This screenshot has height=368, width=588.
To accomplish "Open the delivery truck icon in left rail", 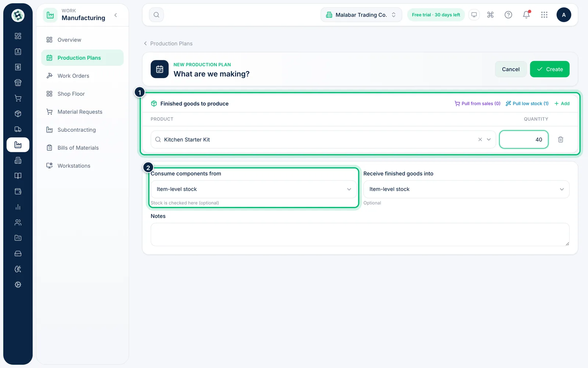I will point(18,129).
